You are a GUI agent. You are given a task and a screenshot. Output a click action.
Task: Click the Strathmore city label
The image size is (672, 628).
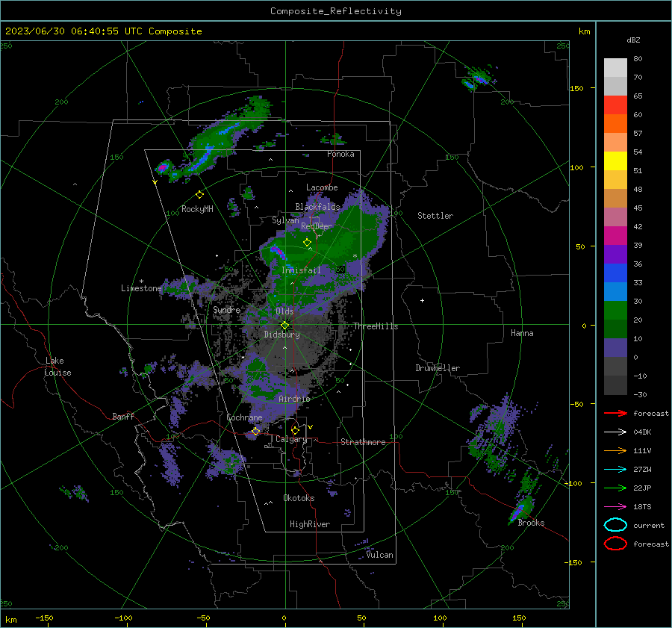point(363,442)
